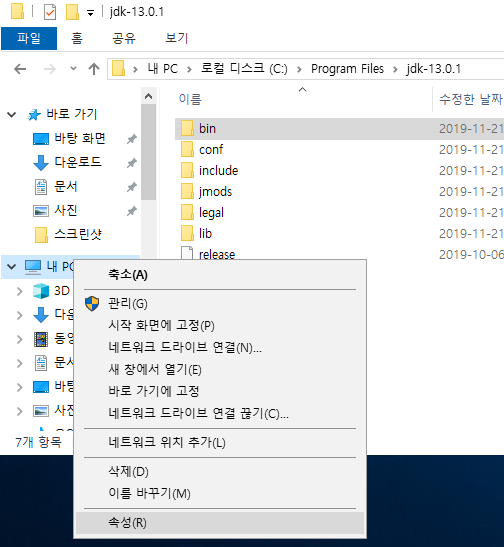Screen dimensions: 504x547
Task: Select the include folder icon
Action: pos(187,170)
